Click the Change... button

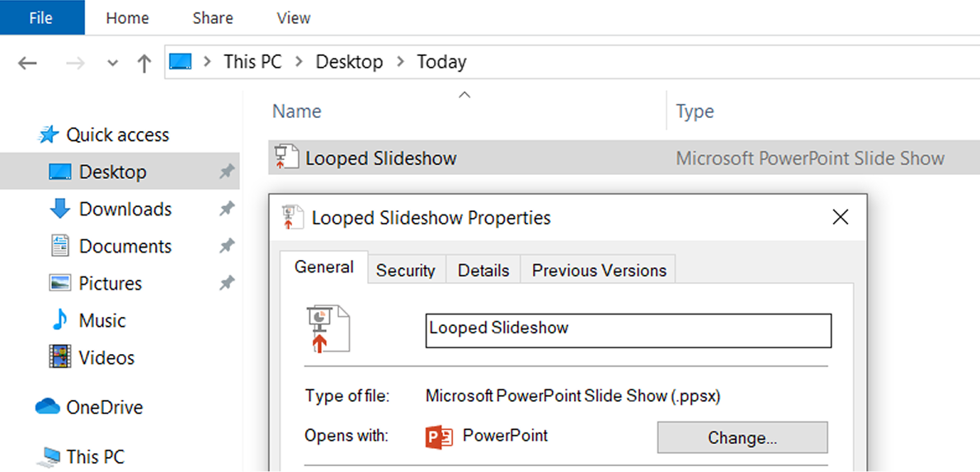[x=742, y=437]
